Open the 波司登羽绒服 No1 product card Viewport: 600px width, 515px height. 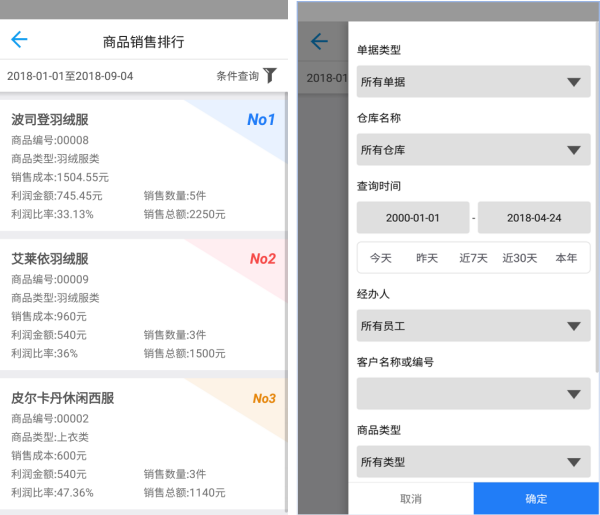pos(144,164)
